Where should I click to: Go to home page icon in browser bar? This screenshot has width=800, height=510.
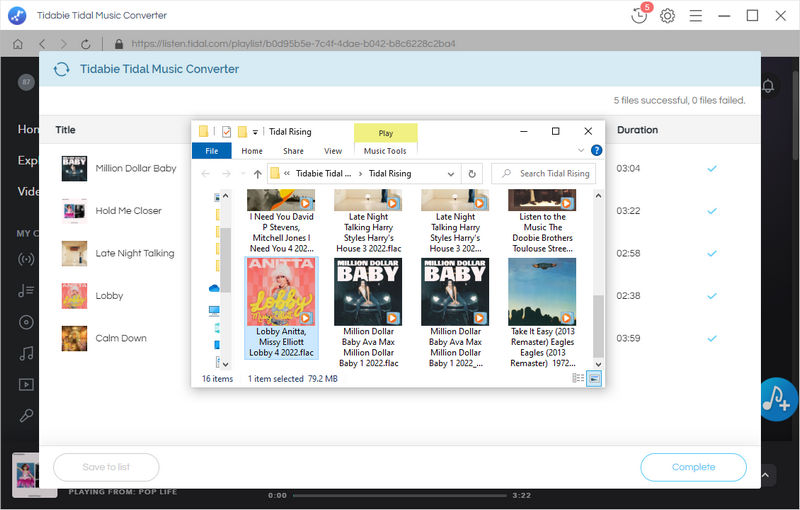click(18, 44)
